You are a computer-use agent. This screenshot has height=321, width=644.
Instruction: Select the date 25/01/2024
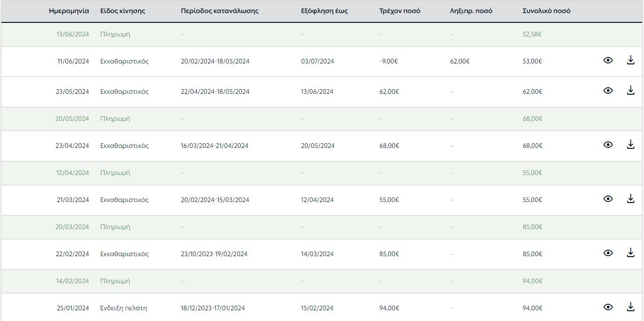click(x=72, y=308)
